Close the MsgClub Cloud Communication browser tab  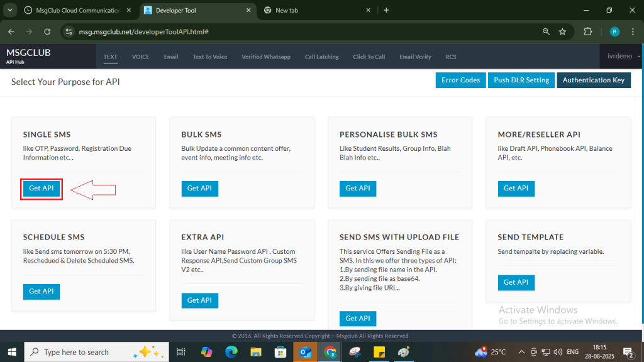tap(129, 10)
